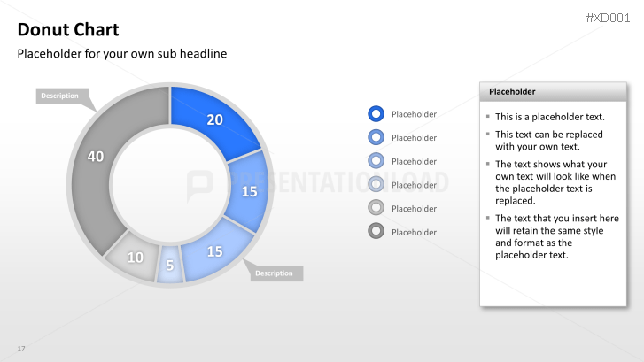
Task: Select the second medium-blue legend ring
Action: pos(376,137)
